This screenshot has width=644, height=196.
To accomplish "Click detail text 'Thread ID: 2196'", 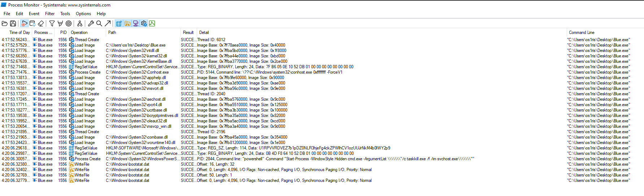I will tap(211, 132).
